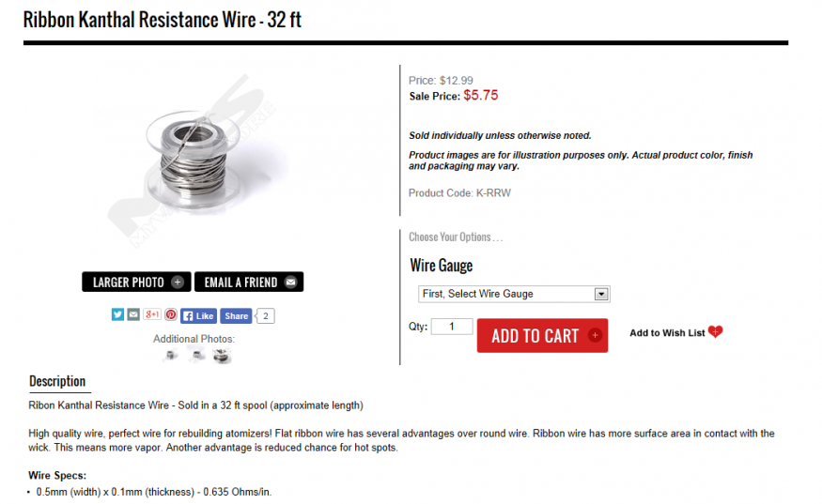Share product on Twitter
This screenshot has width=822, height=504.
pyautogui.click(x=117, y=315)
